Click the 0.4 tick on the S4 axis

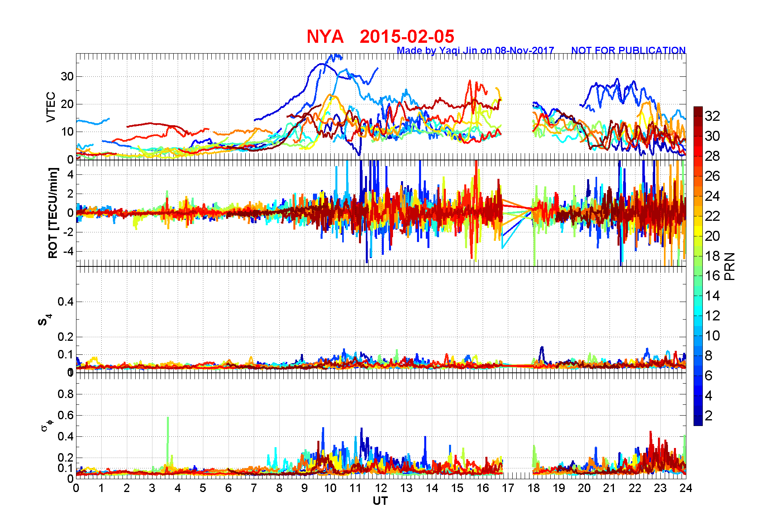[x=66, y=302]
